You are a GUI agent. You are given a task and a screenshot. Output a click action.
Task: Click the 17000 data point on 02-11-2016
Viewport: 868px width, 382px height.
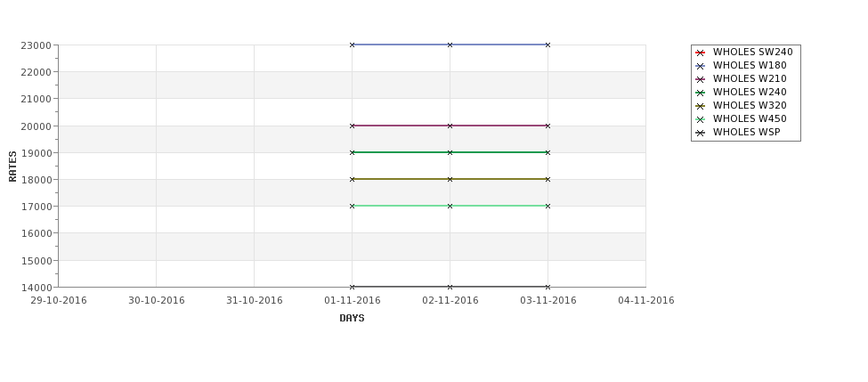click(x=450, y=206)
